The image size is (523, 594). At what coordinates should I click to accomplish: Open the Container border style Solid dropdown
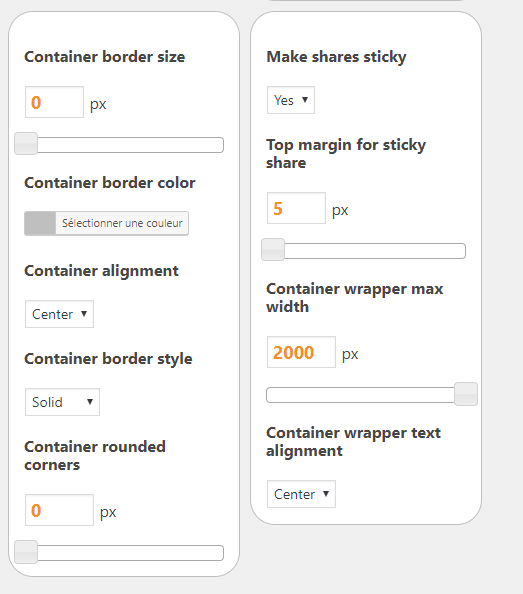pos(62,402)
